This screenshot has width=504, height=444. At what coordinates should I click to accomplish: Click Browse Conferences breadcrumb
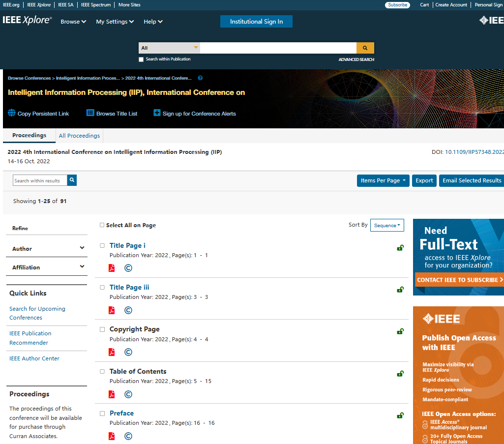(x=29, y=78)
